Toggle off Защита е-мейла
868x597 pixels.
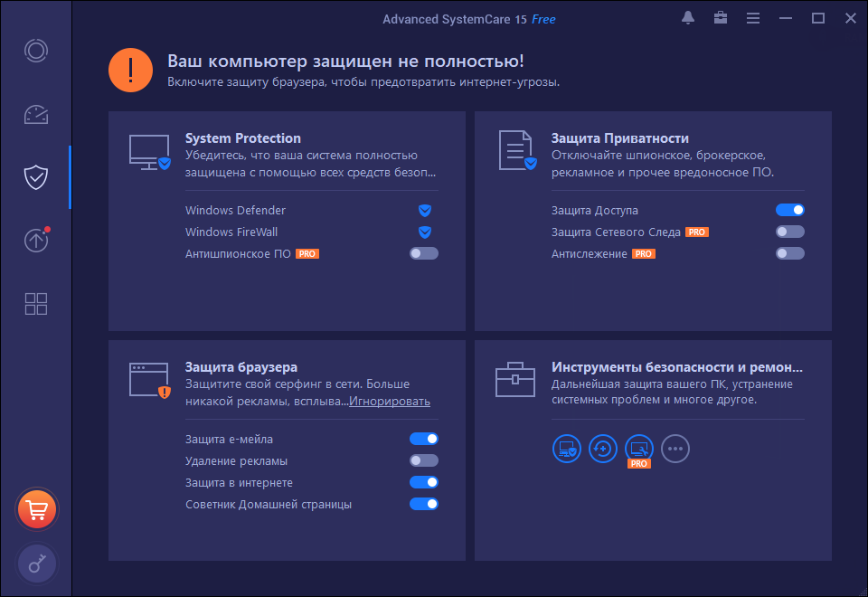(423, 440)
